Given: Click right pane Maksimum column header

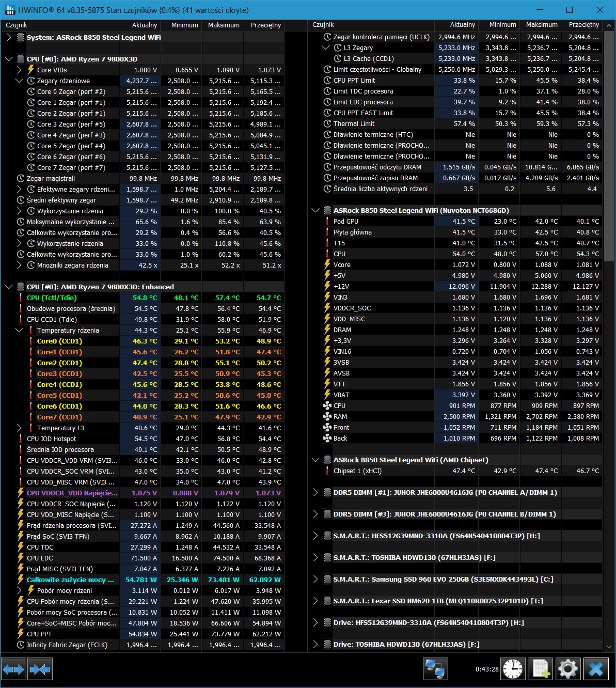Looking at the screenshot, I should pyautogui.click(x=541, y=25).
